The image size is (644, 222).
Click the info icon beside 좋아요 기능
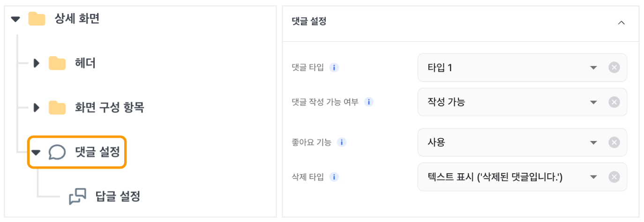click(x=342, y=142)
